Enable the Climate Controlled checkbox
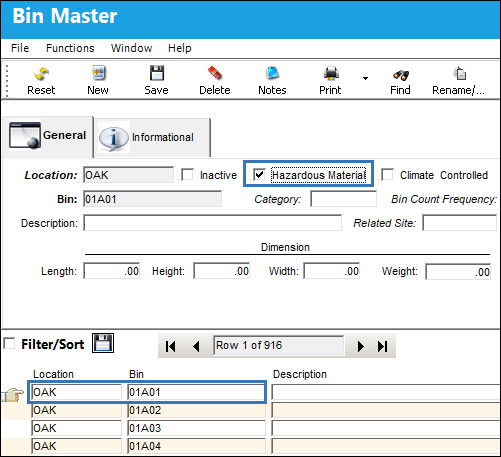This screenshot has height=457, width=501. (x=387, y=174)
